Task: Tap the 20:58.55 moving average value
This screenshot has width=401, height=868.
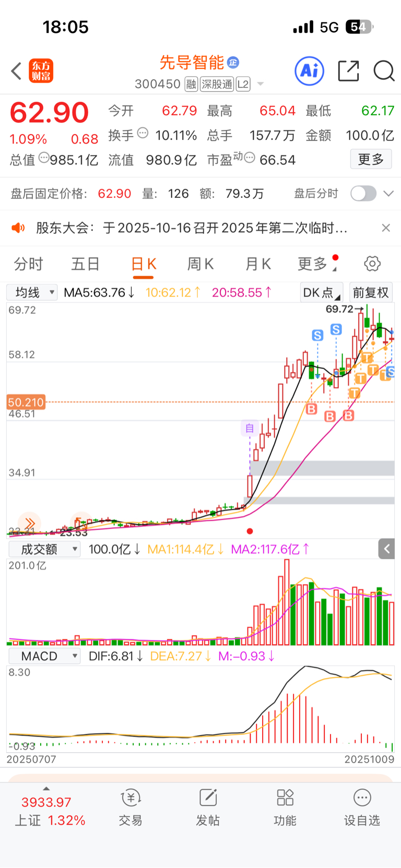Action: pos(242,292)
